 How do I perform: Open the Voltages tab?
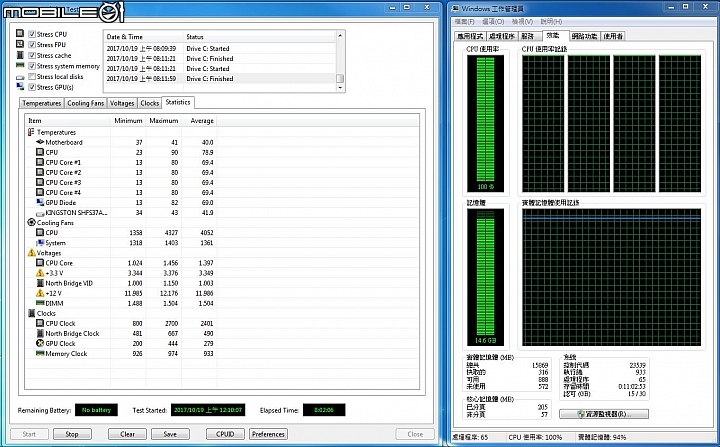(x=122, y=103)
